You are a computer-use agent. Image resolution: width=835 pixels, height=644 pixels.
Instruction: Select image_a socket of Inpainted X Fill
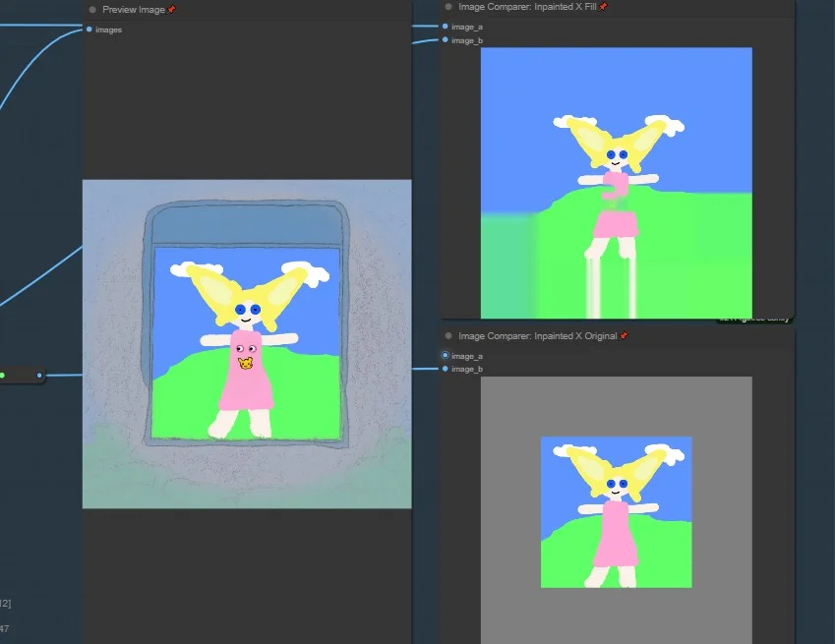(446, 27)
